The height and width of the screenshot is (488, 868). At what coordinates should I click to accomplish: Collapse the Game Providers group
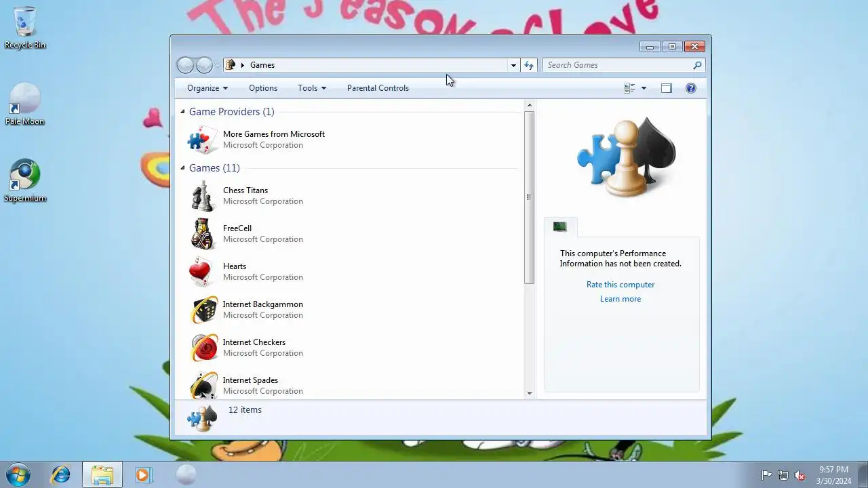click(x=182, y=112)
